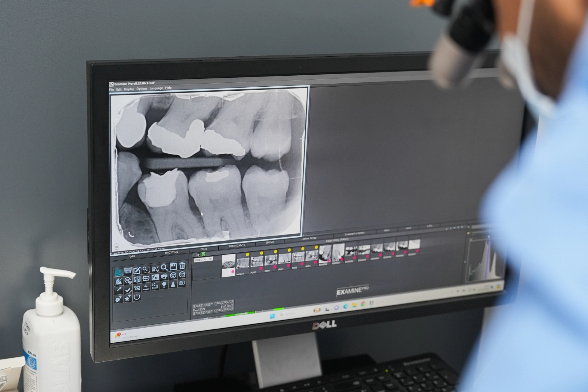Click the printer icon
Viewport: 588px width, 392px height.
tap(164, 276)
